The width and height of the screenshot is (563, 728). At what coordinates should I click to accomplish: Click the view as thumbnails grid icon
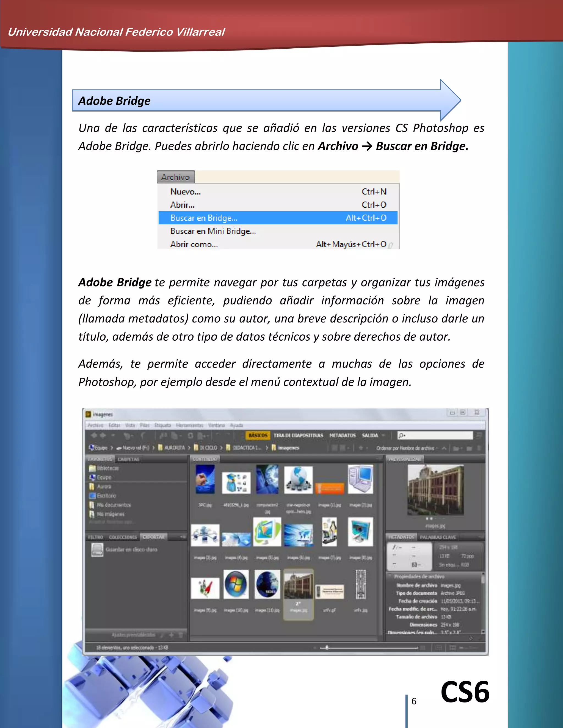[x=452, y=648]
